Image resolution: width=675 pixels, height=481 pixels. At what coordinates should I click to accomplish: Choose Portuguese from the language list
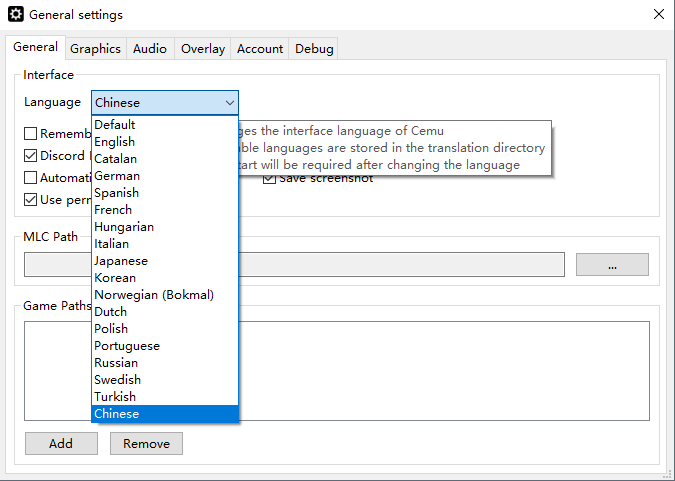pyautogui.click(x=165, y=346)
